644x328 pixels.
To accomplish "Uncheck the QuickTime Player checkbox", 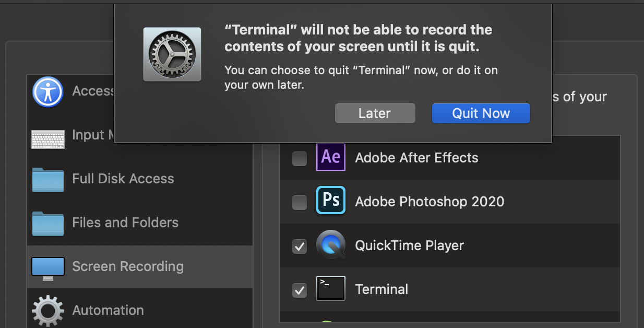I will (x=300, y=246).
